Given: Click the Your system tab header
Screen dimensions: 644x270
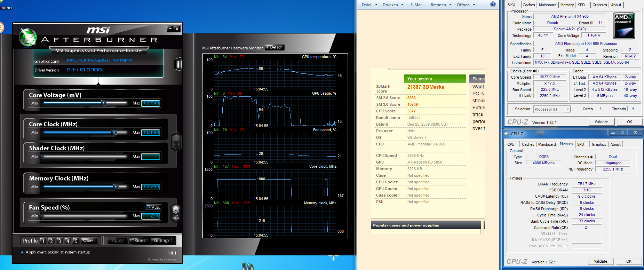Looking at the screenshot, I should [x=435, y=79].
